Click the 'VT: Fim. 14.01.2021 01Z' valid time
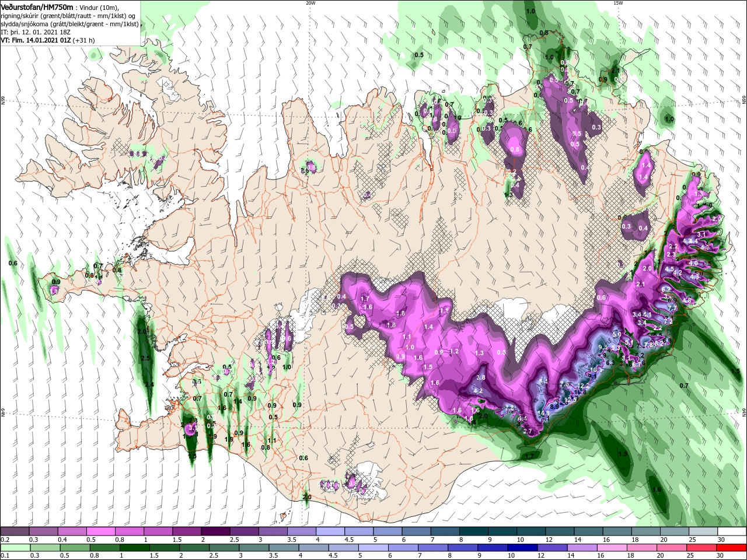The width and height of the screenshot is (747, 560). [x=36, y=41]
